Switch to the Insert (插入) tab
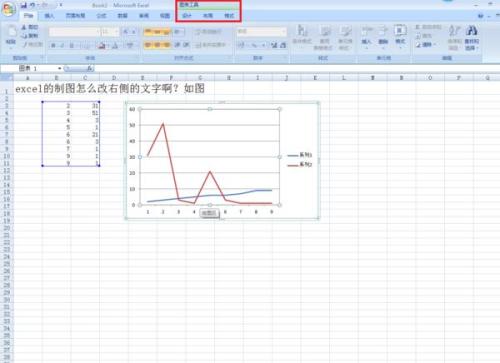The height and width of the screenshot is (363, 500). pos(49,16)
